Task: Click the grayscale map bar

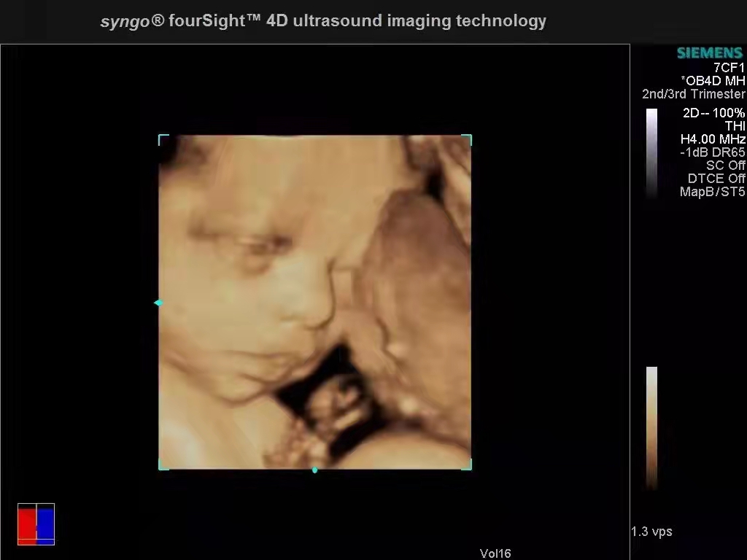Action: click(651, 153)
